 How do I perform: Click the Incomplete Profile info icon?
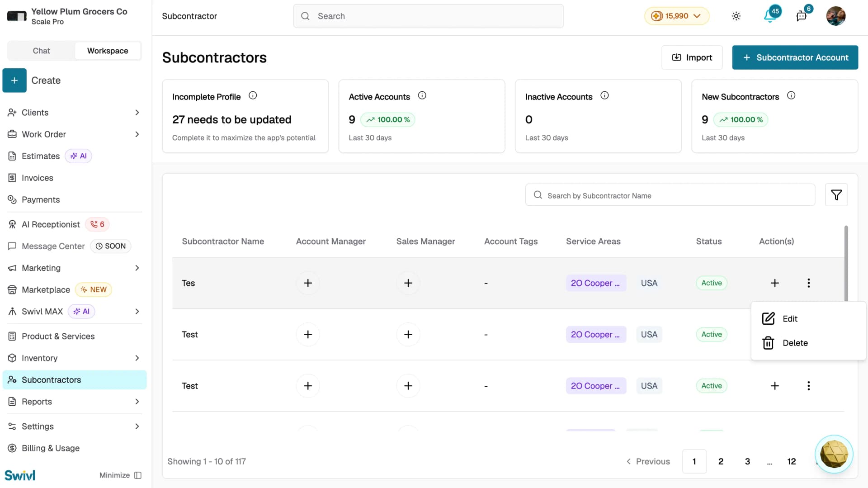(253, 95)
